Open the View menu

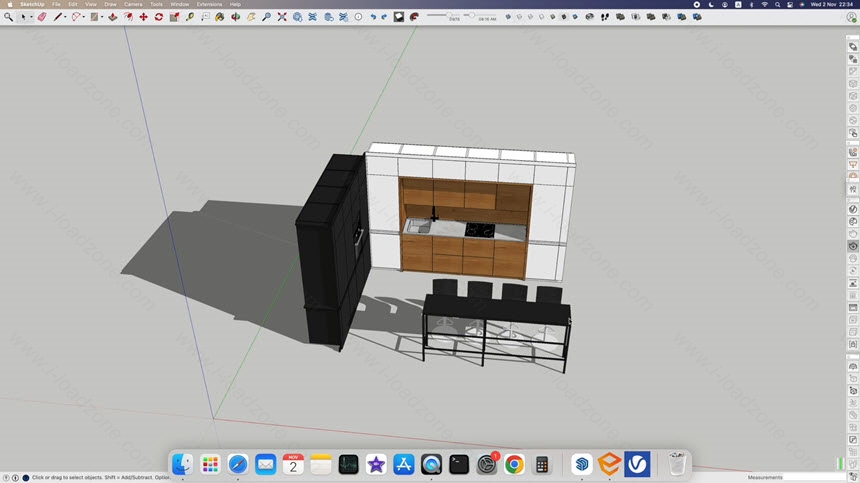click(x=90, y=4)
